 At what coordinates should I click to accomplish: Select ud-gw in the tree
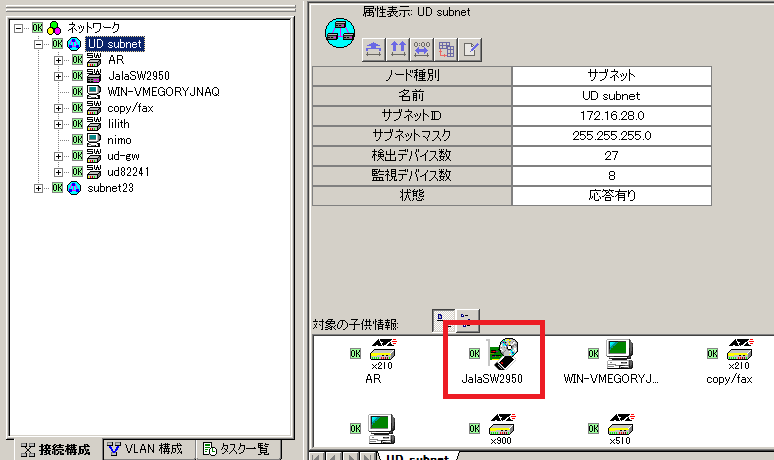tap(123, 156)
